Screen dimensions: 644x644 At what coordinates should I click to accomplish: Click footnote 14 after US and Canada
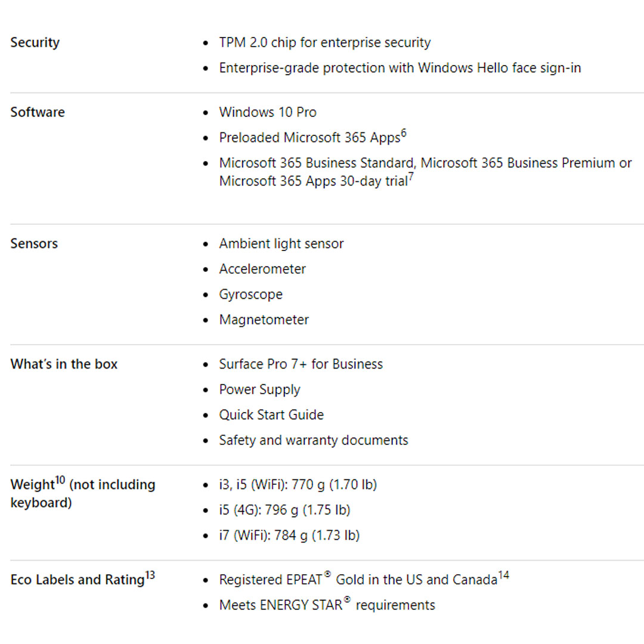[x=504, y=576]
